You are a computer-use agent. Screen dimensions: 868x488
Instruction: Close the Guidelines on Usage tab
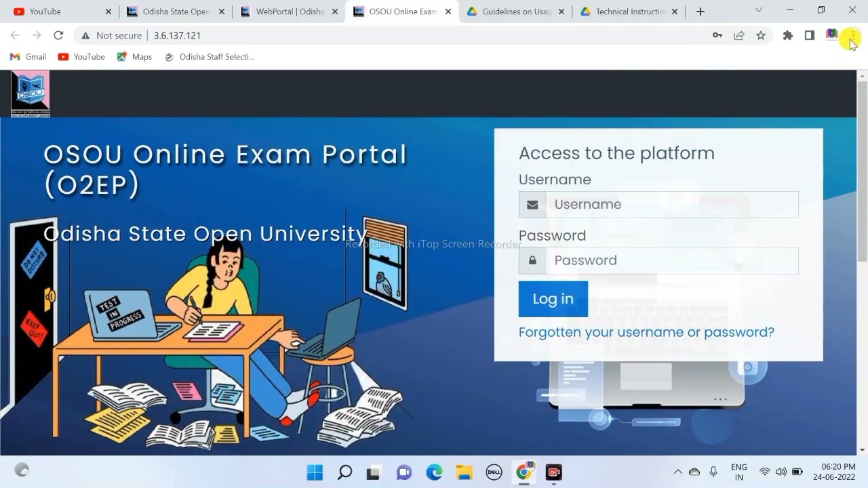(561, 12)
